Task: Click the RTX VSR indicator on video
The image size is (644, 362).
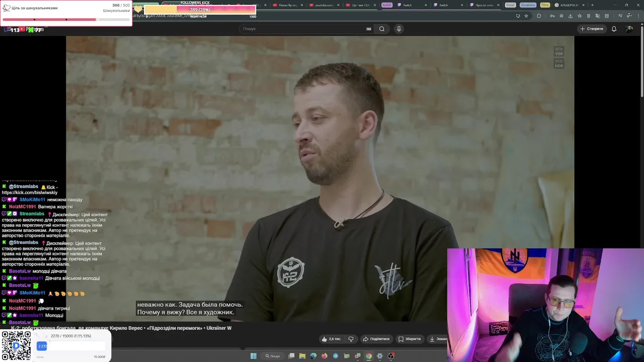Action: 559,51
